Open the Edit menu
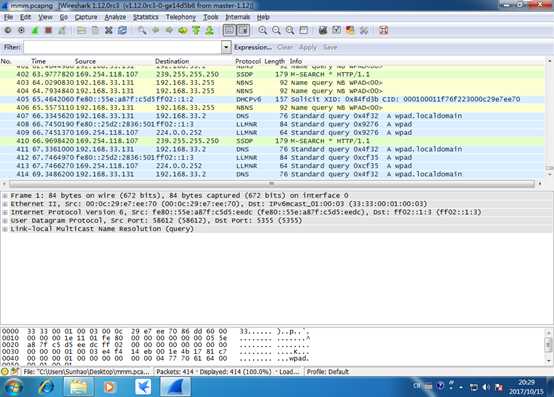 [x=25, y=17]
